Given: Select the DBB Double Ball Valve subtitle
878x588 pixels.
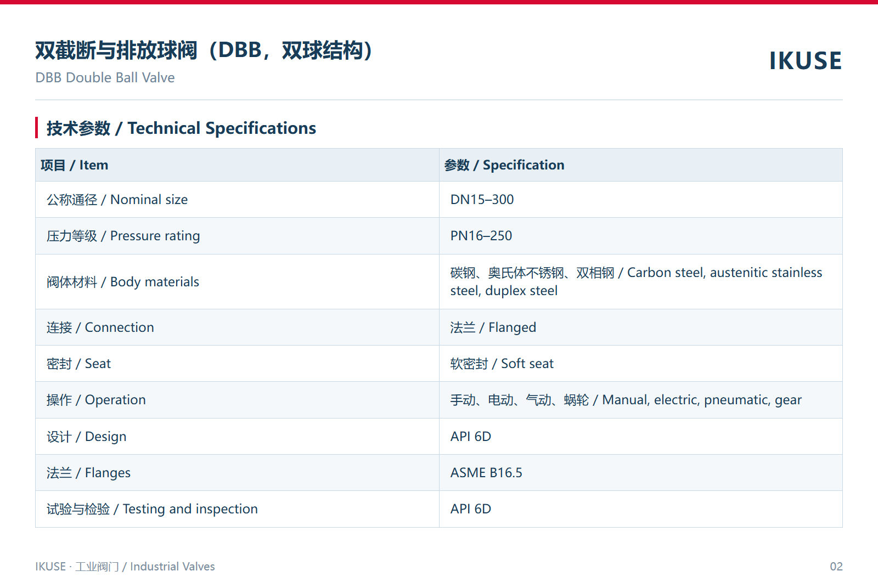Looking at the screenshot, I should [x=105, y=78].
